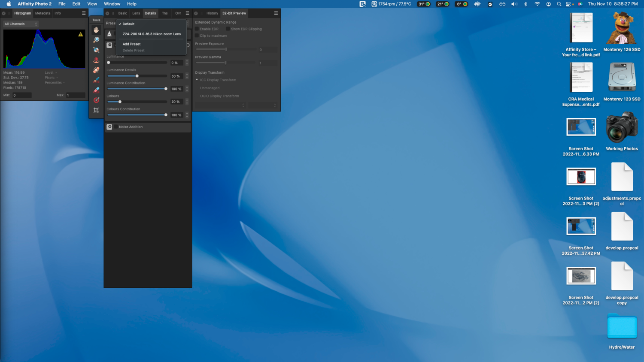Image resolution: width=644 pixels, height=362 pixels.
Task: Select the Overlay Gradient tool
Action: [96, 100]
